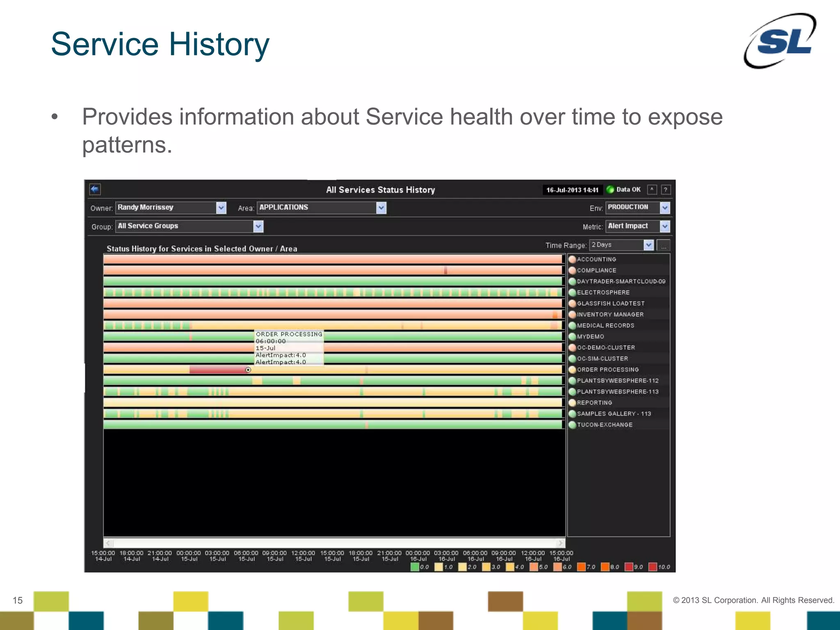Image resolution: width=840 pixels, height=630 pixels.
Task: Expand the Env PRODUCTION dropdown
Action: point(665,208)
